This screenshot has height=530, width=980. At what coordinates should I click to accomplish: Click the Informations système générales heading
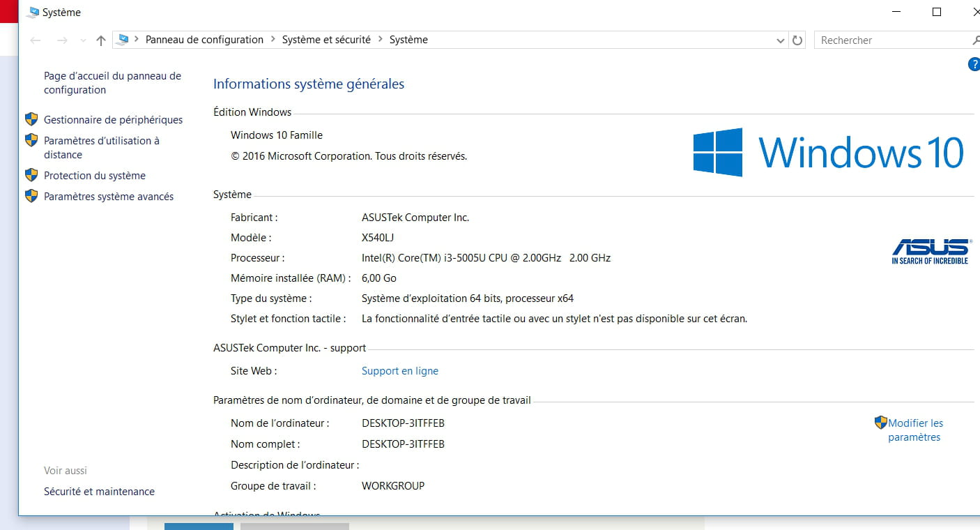point(309,84)
